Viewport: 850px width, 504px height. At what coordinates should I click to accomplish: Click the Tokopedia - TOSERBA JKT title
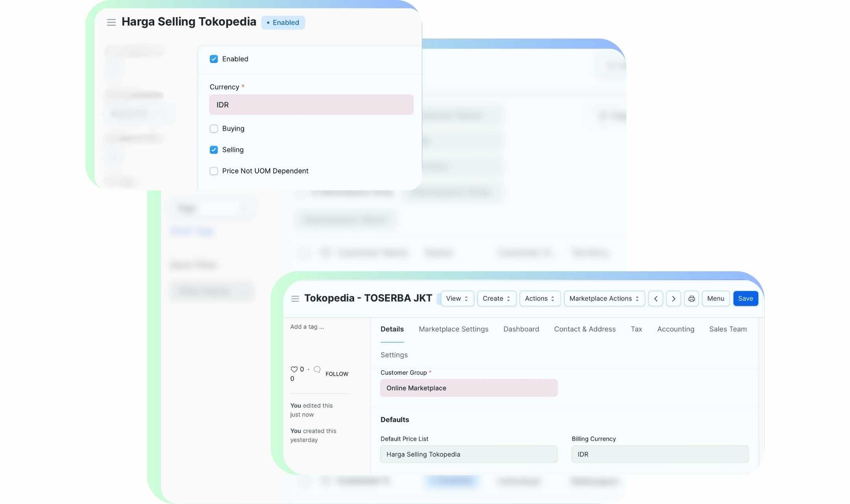click(368, 298)
